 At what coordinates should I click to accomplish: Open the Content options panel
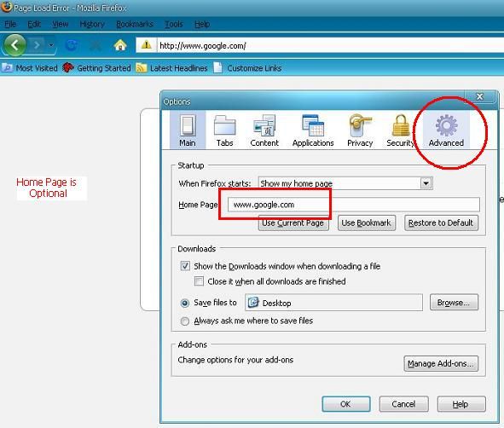click(x=264, y=130)
